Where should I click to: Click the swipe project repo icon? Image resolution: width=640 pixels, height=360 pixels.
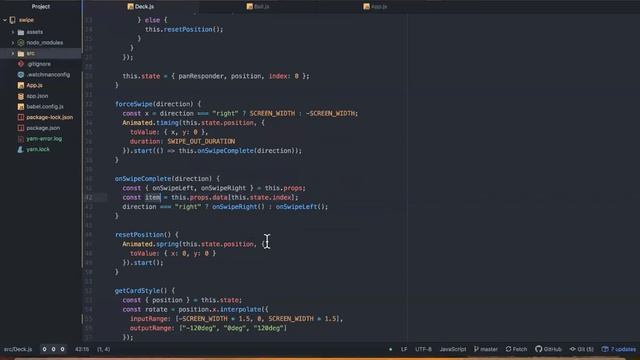(13, 20)
